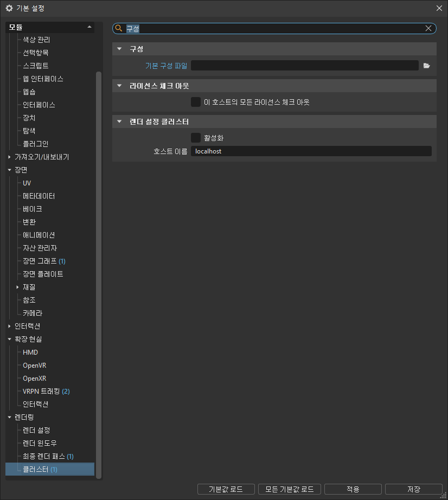The height and width of the screenshot is (500, 448).
Task: Expand the 가져오기/내보내기 tree branch
Action: pos(10,156)
